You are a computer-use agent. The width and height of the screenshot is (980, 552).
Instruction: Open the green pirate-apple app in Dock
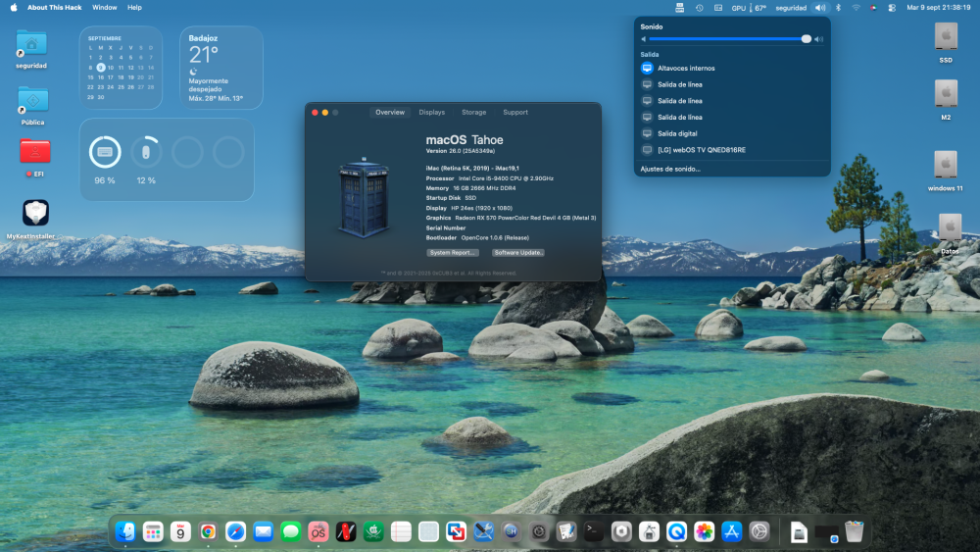tap(373, 531)
